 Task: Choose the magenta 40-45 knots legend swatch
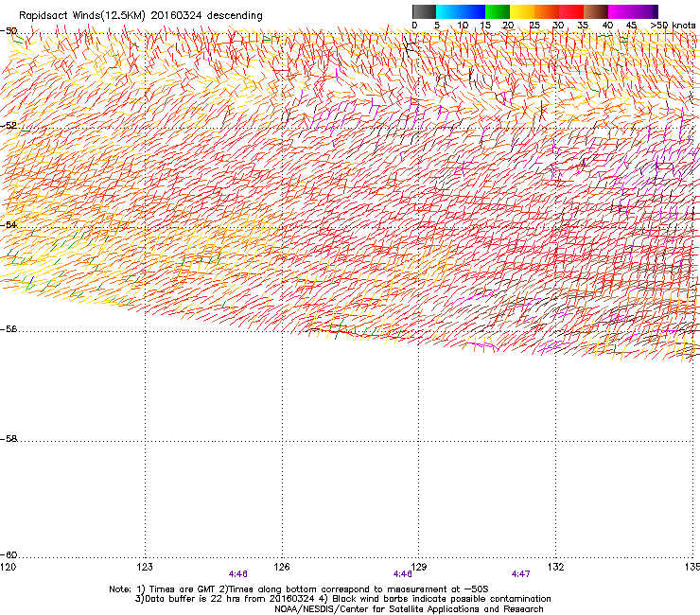tap(621, 11)
